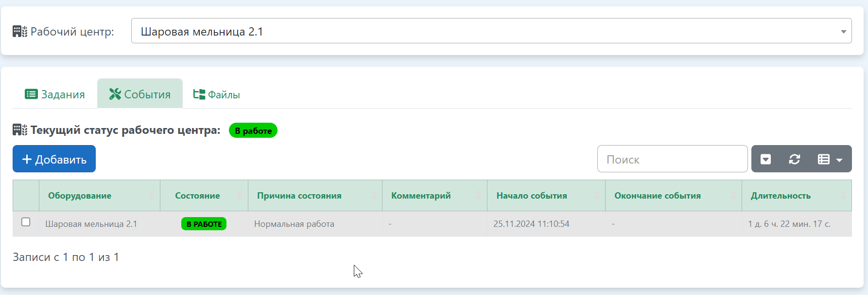The width and height of the screenshot is (868, 295).
Task: Click the В РАБОТЕ status badge in row
Action: point(204,224)
